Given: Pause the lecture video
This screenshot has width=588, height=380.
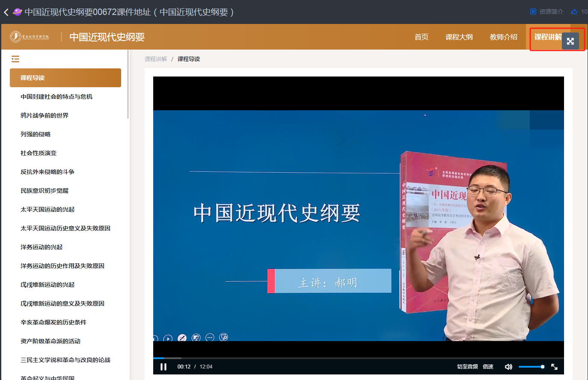Looking at the screenshot, I should 163,367.
